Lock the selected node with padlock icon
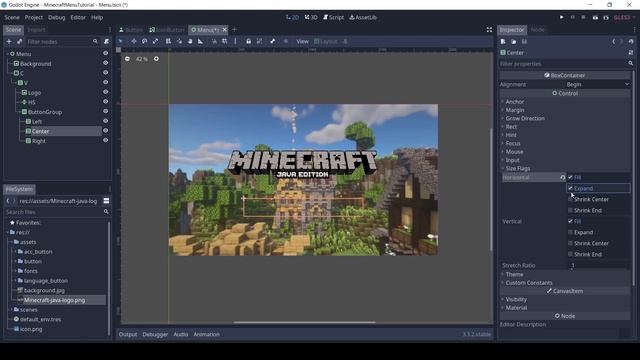 248,41
